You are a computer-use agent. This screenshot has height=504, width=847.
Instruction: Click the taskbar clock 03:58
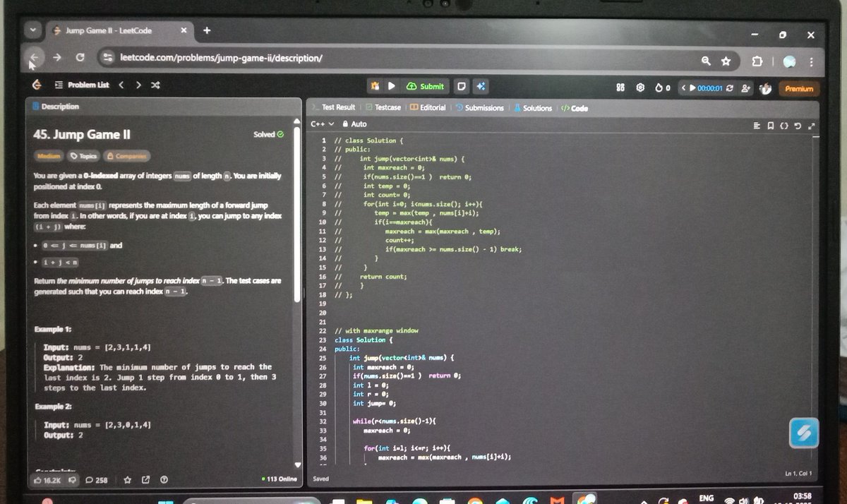(x=803, y=498)
